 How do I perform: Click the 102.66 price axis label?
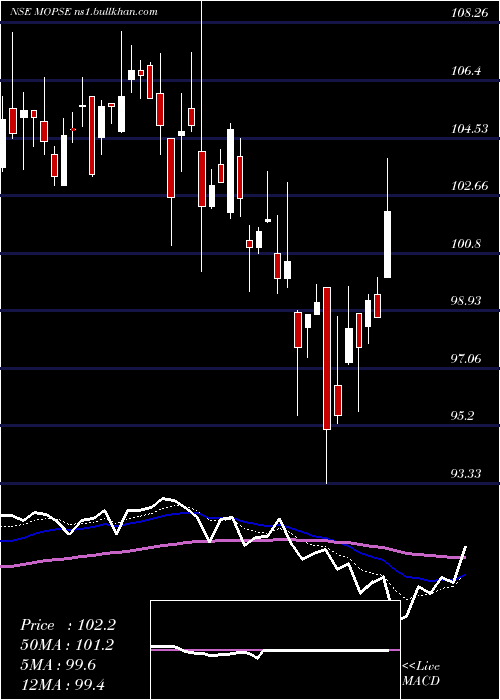point(469,186)
